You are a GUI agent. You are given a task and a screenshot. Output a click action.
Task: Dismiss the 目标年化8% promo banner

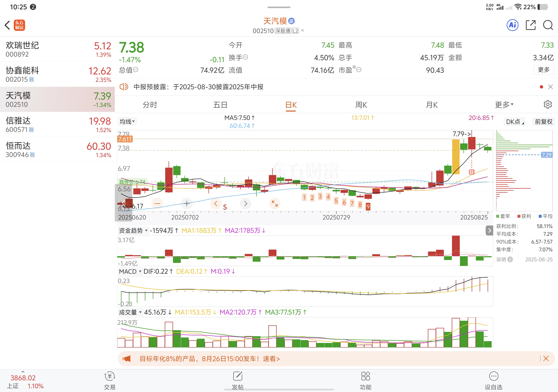(546, 359)
